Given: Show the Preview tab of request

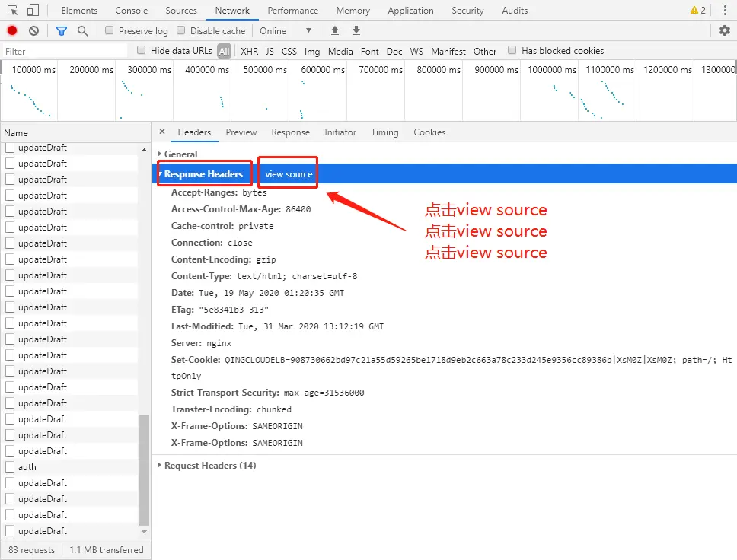Looking at the screenshot, I should click(x=241, y=132).
